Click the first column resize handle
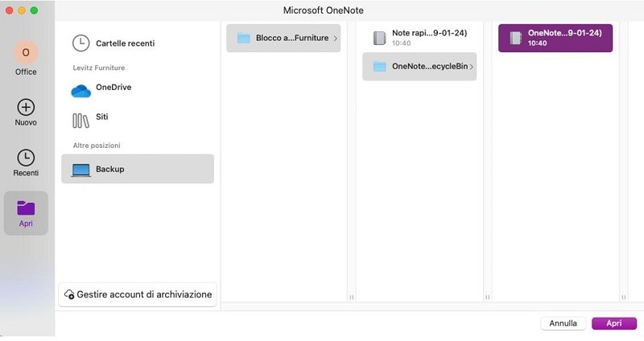Screen dimensions: 644x341 click(x=352, y=297)
